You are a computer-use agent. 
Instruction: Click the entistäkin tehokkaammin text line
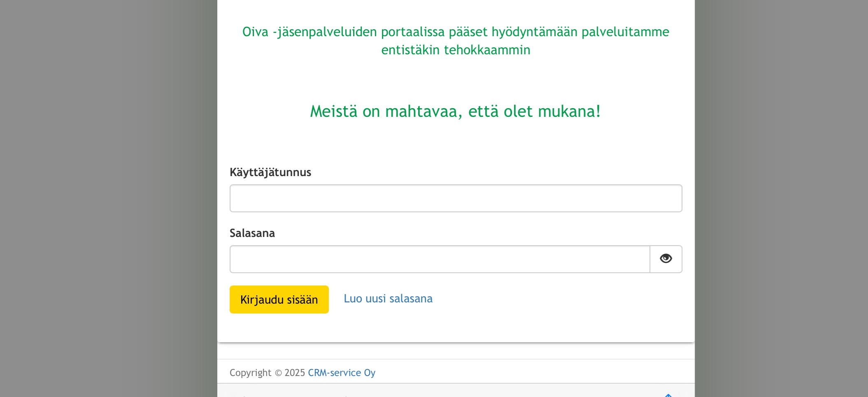455,50
